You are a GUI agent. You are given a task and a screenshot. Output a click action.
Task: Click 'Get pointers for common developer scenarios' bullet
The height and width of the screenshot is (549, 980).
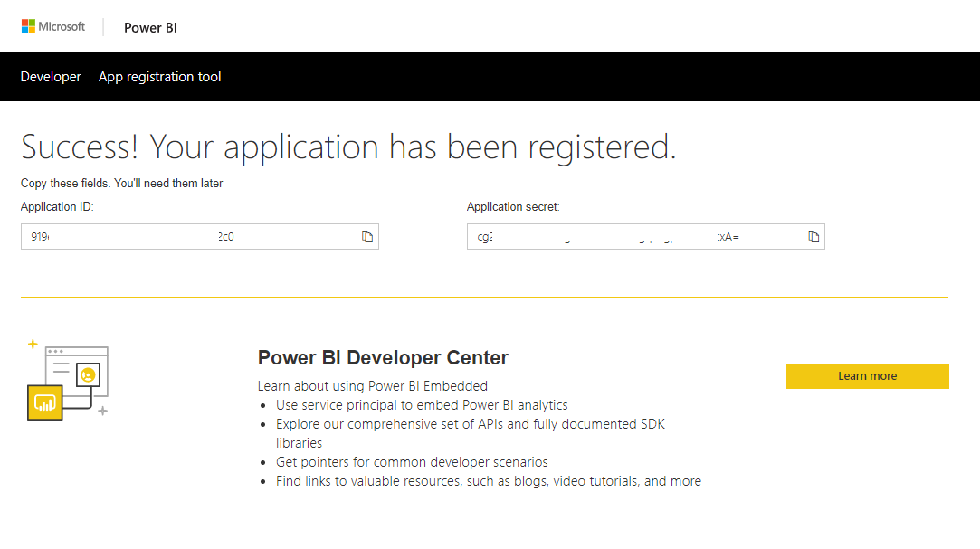click(x=412, y=462)
